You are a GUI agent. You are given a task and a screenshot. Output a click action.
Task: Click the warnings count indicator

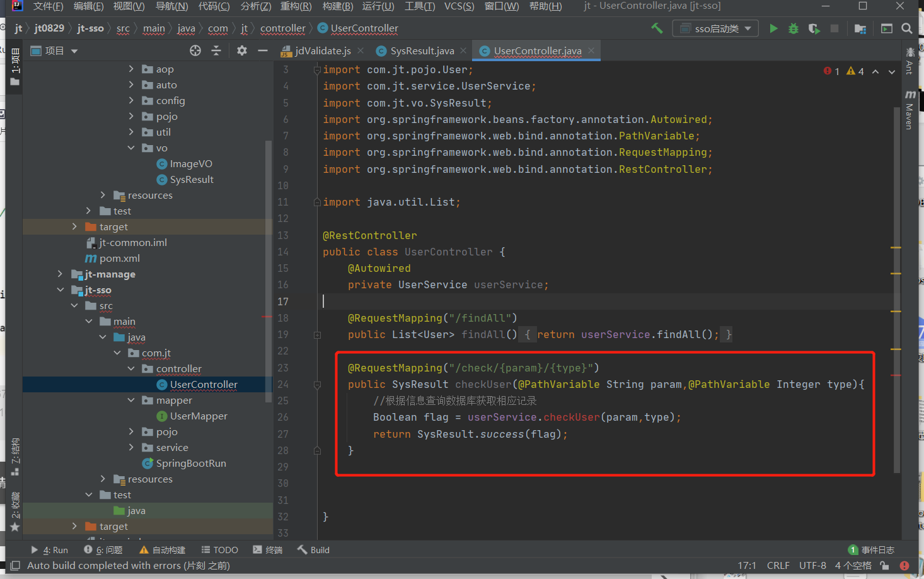(855, 71)
